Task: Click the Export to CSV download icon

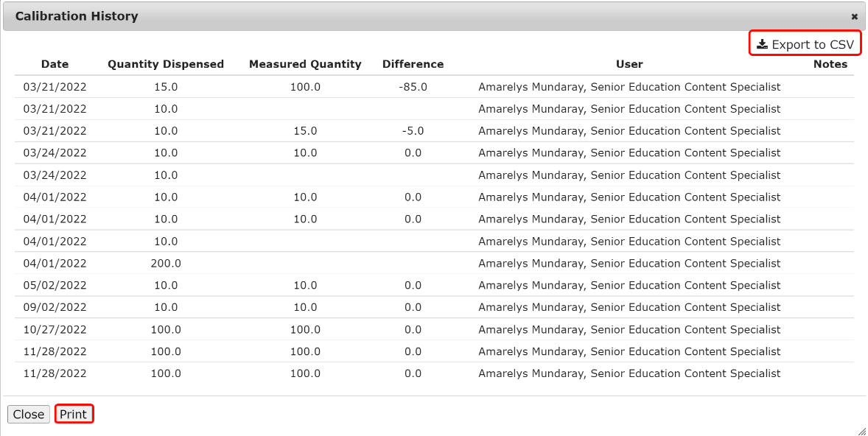Action: (x=762, y=44)
